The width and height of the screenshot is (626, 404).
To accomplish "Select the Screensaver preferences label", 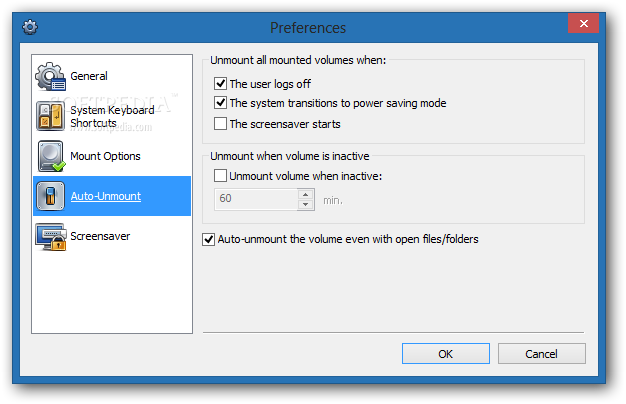I will [x=100, y=236].
